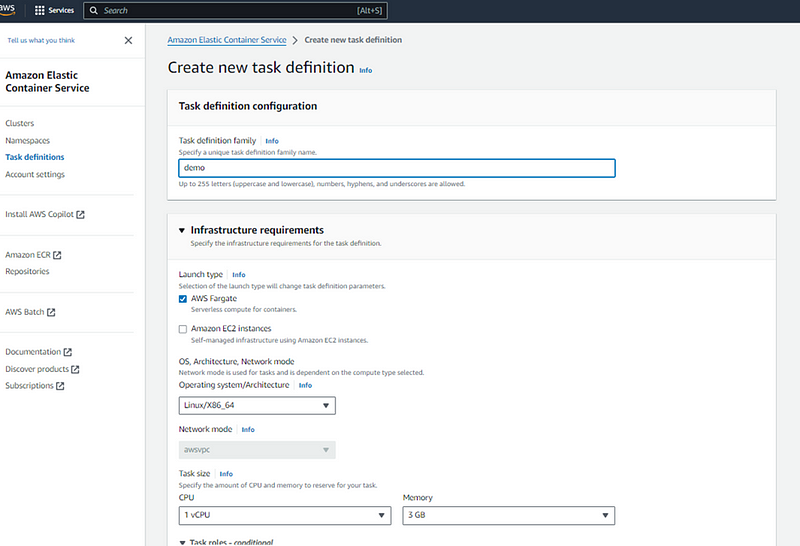Open Info next to Task definition family
This screenshot has width=800, height=546.
click(x=272, y=141)
